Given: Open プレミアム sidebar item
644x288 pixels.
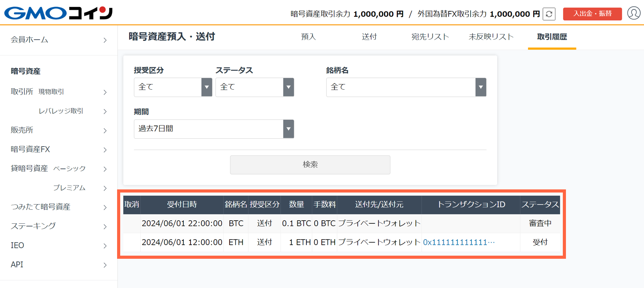Looking at the screenshot, I should click(69, 188).
